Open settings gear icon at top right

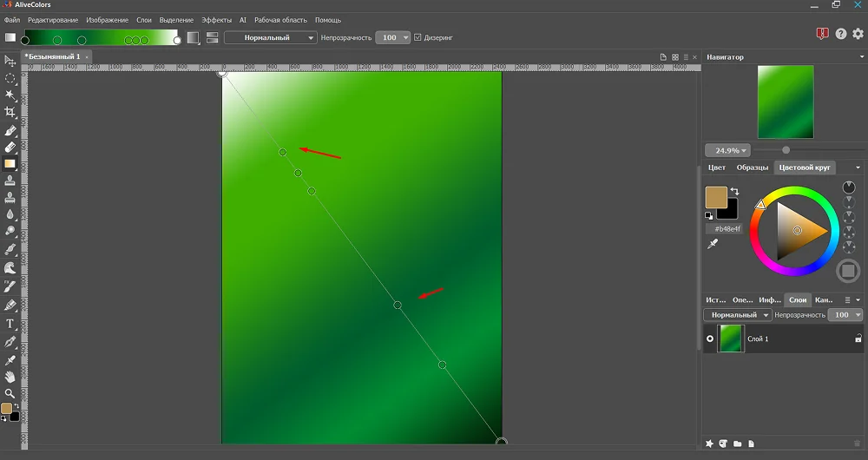pyautogui.click(x=858, y=34)
